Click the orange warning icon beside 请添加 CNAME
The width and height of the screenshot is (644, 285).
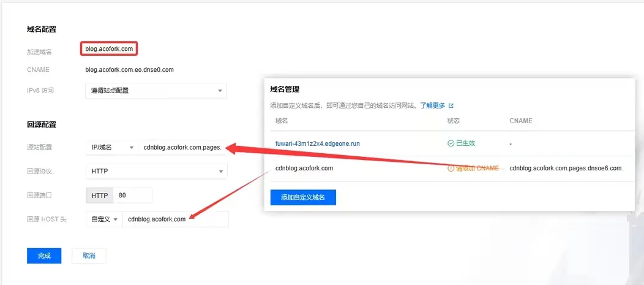coord(451,168)
